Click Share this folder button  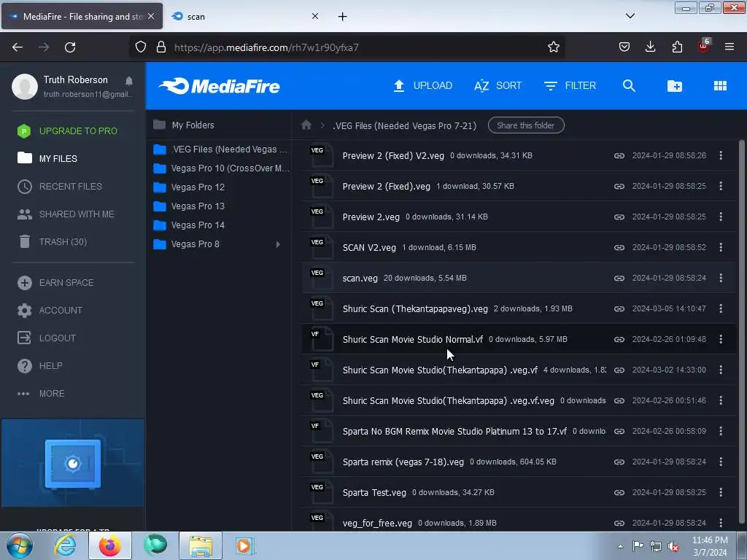526,125
